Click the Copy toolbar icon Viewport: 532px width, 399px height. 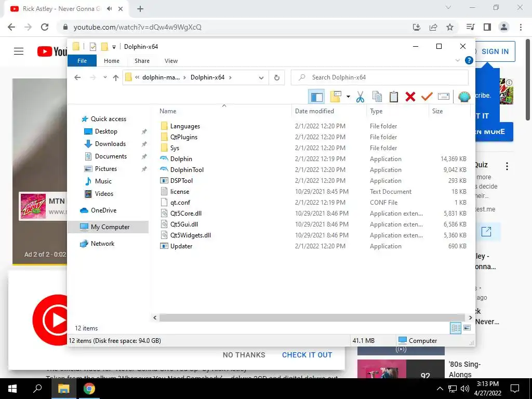377,97
